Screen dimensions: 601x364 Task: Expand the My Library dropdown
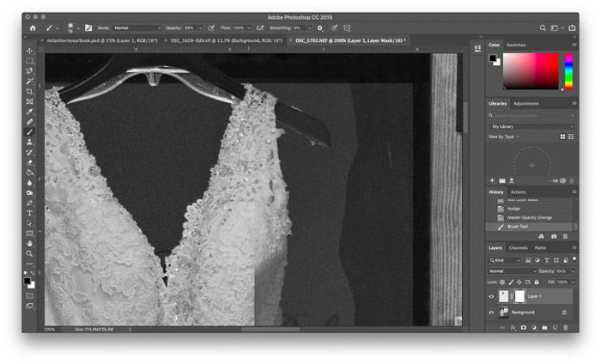tap(532, 126)
